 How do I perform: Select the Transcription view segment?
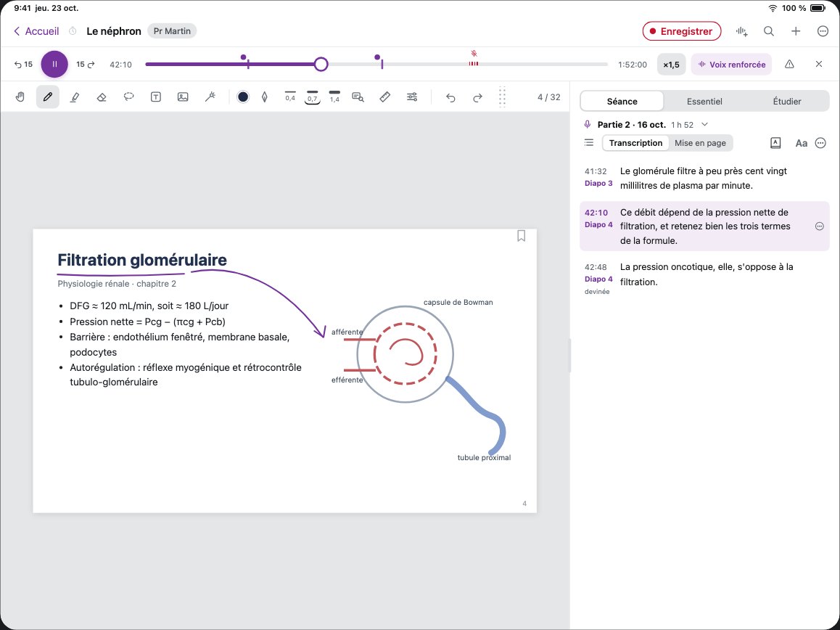[636, 143]
